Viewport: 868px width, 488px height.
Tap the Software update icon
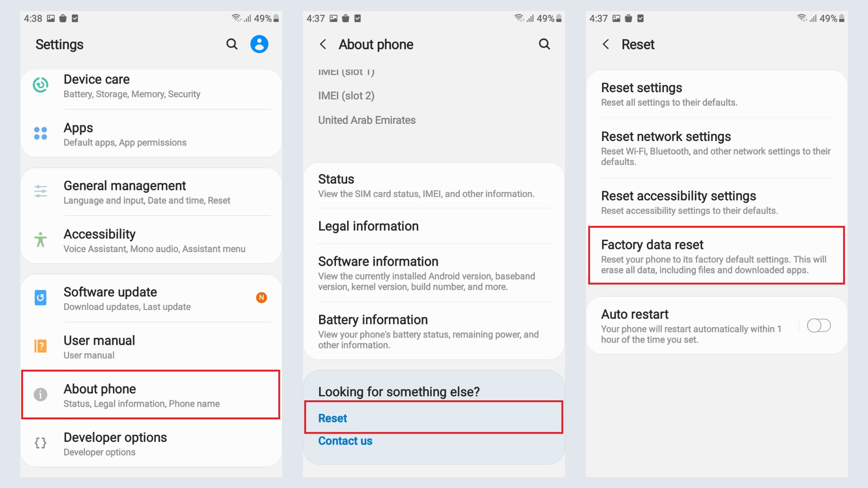41,298
